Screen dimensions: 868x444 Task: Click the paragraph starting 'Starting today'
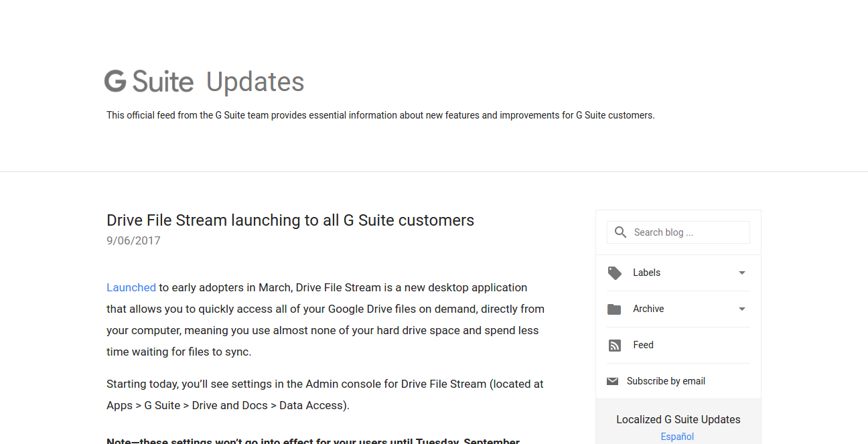click(x=325, y=394)
